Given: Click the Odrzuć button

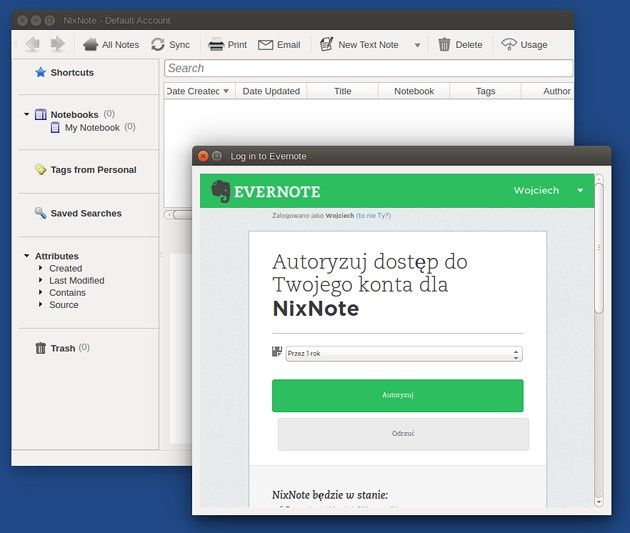Looking at the screenshot, I should click(x=403, y=434).
